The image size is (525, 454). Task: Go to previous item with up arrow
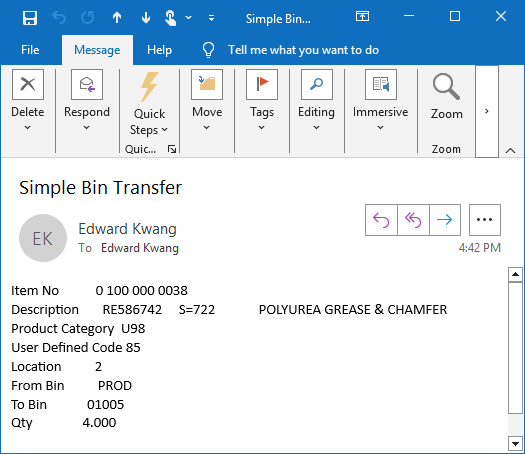[x=117, y=17]
